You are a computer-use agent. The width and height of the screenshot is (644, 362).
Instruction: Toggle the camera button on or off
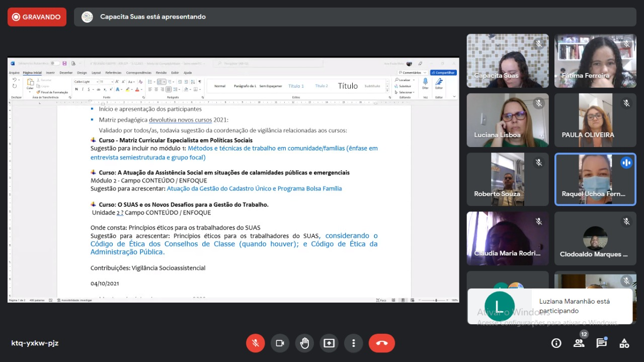point(280,343)
